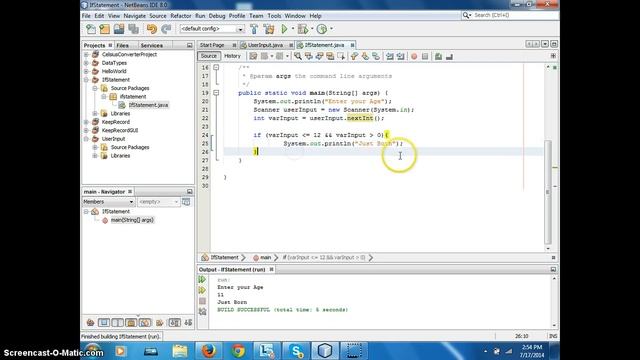This screenshot has width=640, height=360.
Task: Click the Open Project toolbar icon
Action: (119, 29)
